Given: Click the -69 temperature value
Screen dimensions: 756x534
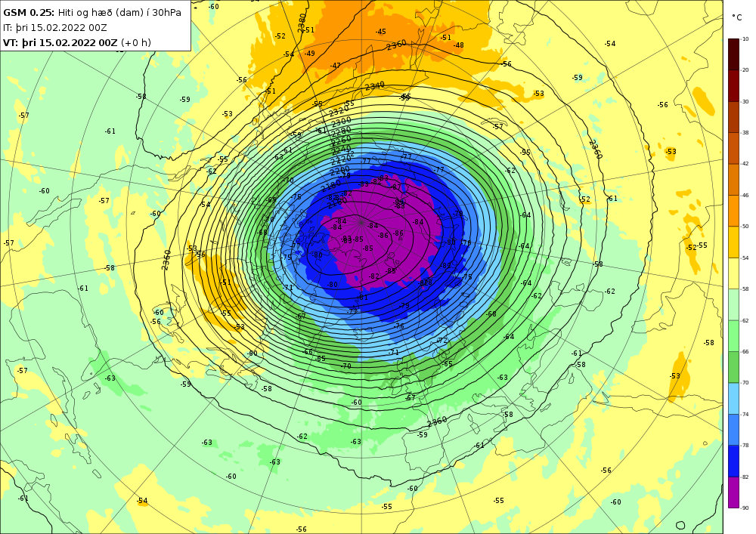Looking at the screenshot, I should click(x=271, y=200).
